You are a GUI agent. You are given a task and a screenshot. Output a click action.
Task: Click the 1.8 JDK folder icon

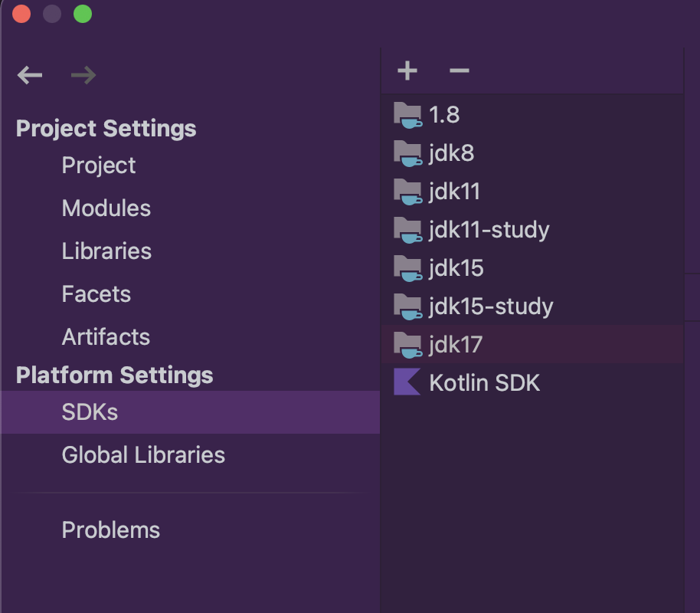(408, 115)
